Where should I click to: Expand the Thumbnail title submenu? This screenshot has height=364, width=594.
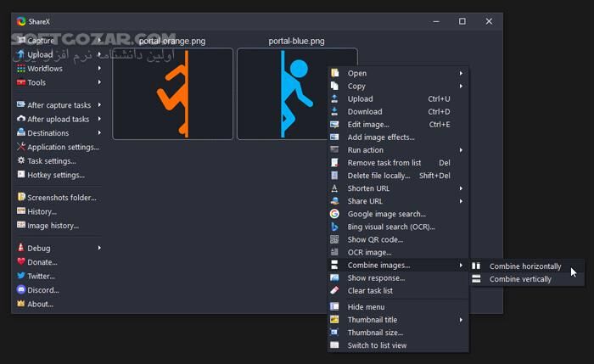click(x=462, y=320)
